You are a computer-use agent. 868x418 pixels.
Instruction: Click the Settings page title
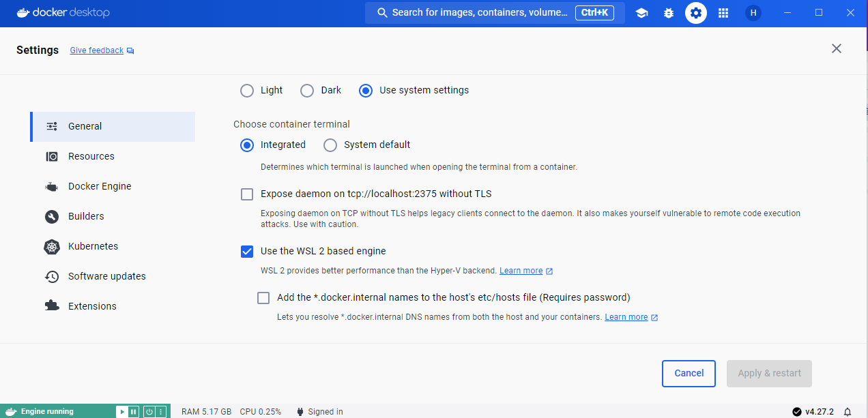click(x=38, y=50)
